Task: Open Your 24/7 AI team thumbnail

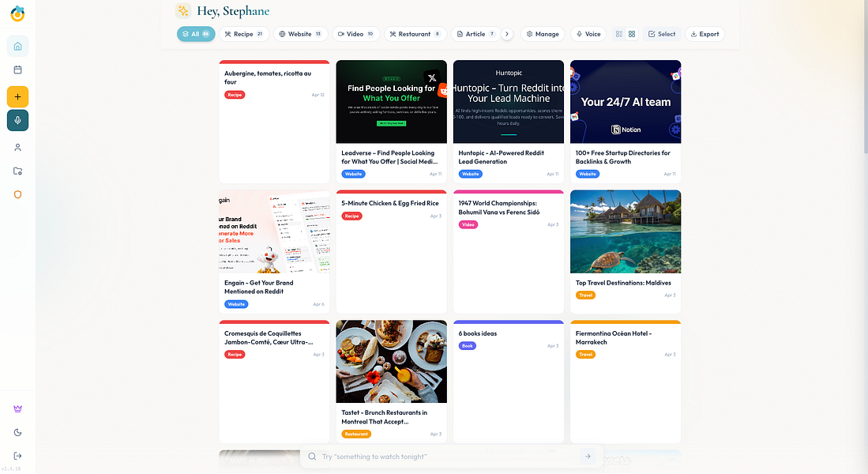Action: [x=626, y=102]
